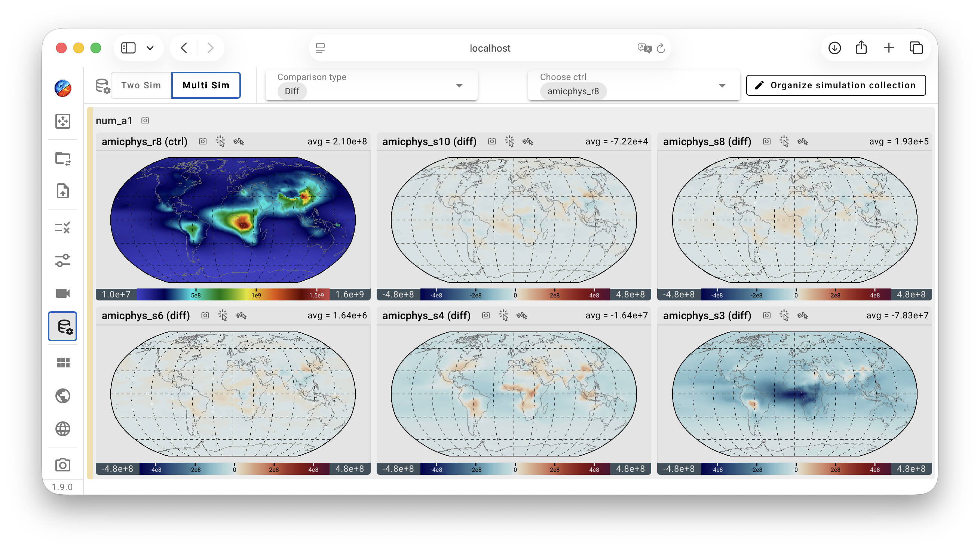Open the Choose ctrl dropdown

[x=634, y=85]
